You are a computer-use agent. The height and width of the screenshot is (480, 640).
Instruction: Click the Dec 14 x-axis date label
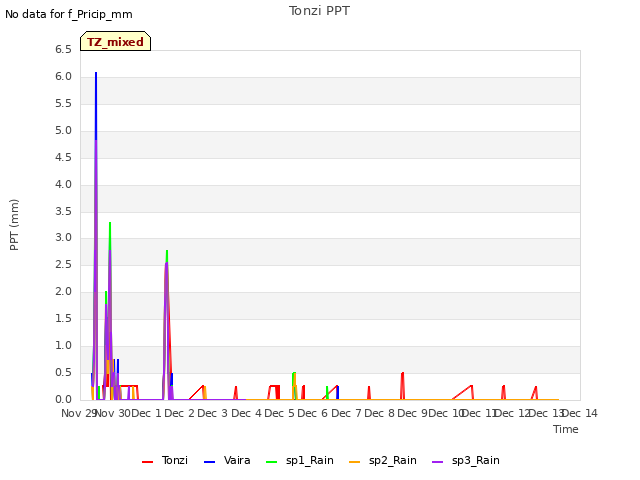(x=580, y=413)
